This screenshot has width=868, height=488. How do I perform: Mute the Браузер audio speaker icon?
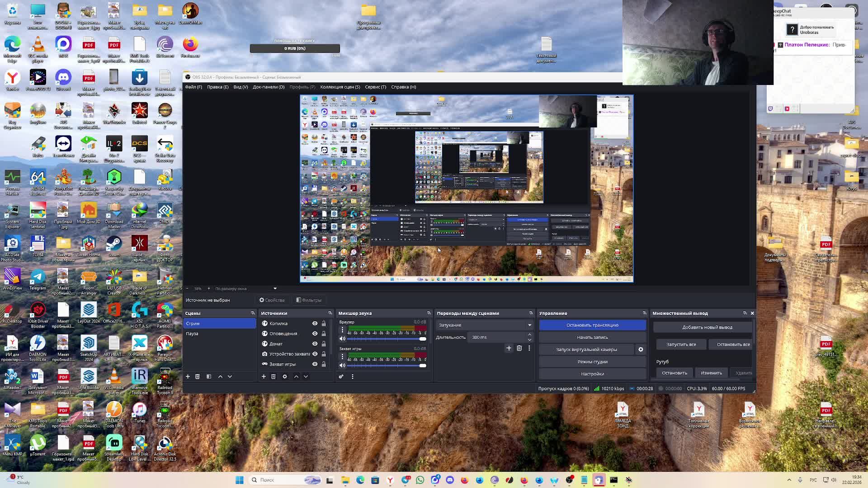tap(342, 338)
